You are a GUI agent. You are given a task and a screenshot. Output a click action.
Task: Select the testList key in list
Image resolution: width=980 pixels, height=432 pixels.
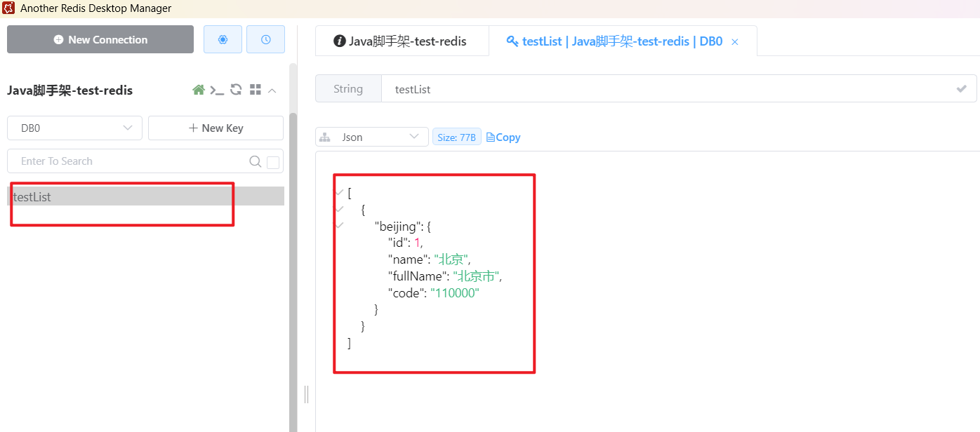pos(145,196)
